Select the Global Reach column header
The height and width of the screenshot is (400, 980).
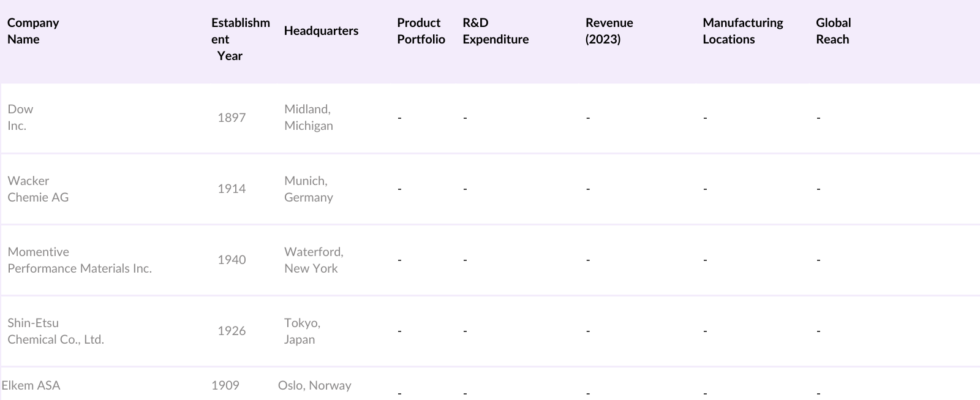pyautogui.click(x=833, y=31)
